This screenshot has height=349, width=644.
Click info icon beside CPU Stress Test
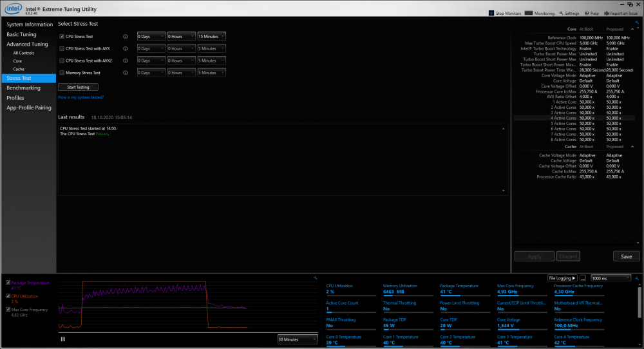[x=126, y=37]
